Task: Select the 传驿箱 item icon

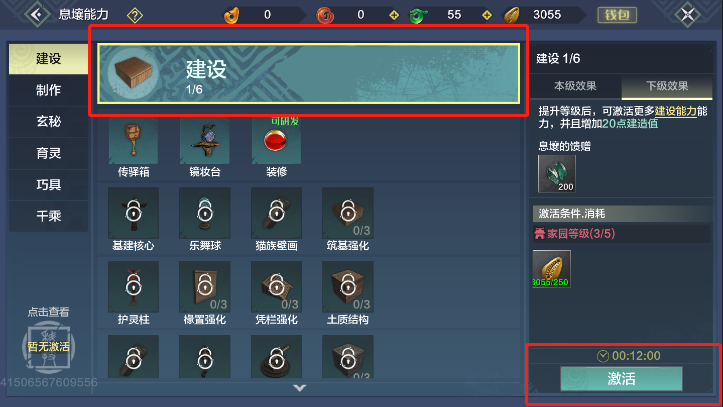Action: pyautogui.click(x=133, y=140)
